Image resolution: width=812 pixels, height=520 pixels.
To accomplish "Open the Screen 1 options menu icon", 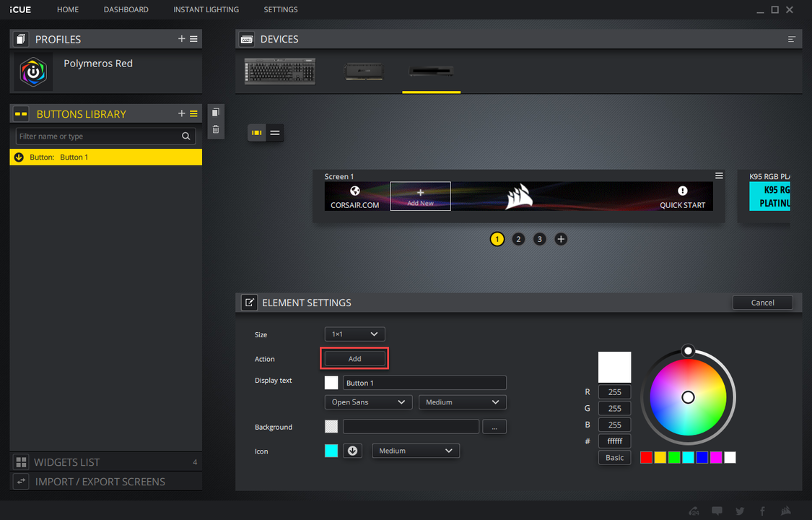I will pyautogui.click(x=719, y=176).
